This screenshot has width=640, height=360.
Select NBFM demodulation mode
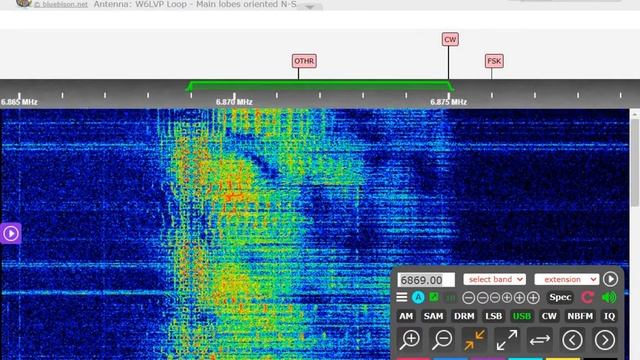[580, 316]
